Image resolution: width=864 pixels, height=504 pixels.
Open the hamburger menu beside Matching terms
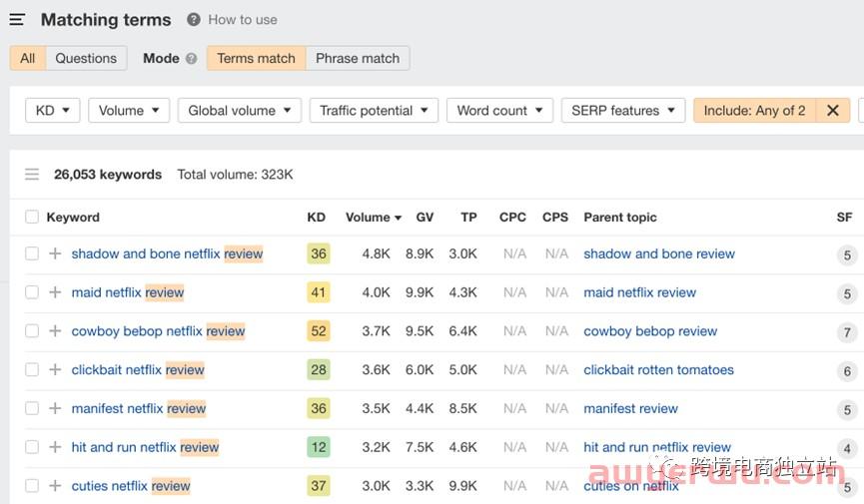coord(17,20)
